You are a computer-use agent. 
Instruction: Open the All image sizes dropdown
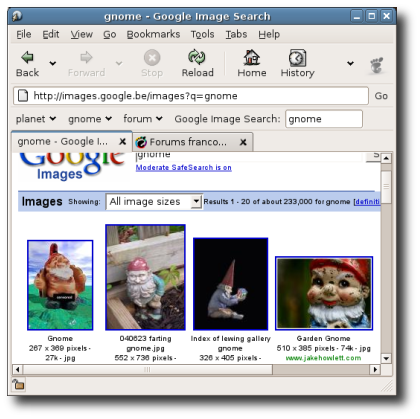click(154, 202)
